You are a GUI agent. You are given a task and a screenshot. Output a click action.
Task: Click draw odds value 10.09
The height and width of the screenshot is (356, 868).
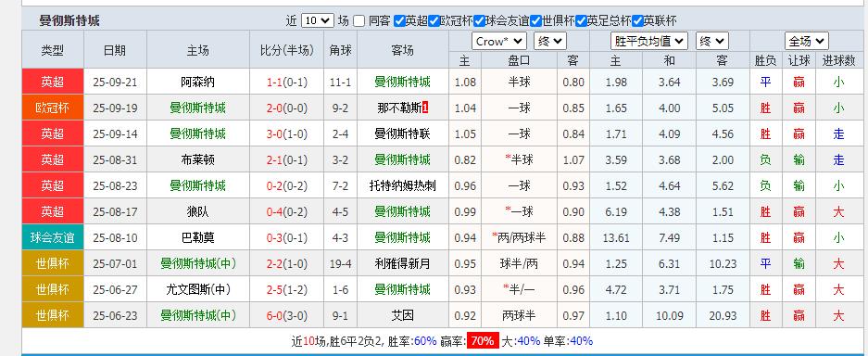tap(669, 315)
